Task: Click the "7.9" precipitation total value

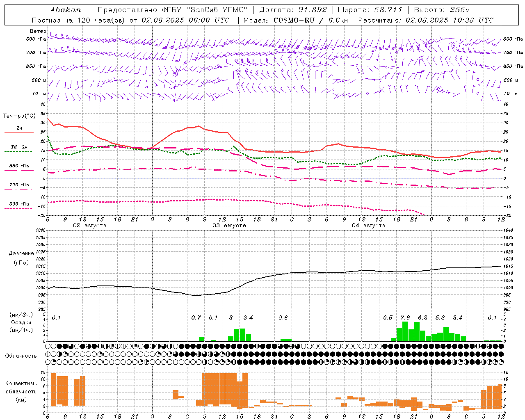Action: (405, 318)
